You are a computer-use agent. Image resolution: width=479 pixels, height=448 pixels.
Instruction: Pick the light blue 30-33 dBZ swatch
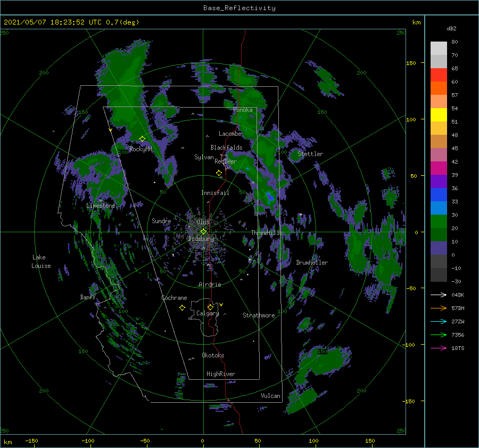[439, 208]
